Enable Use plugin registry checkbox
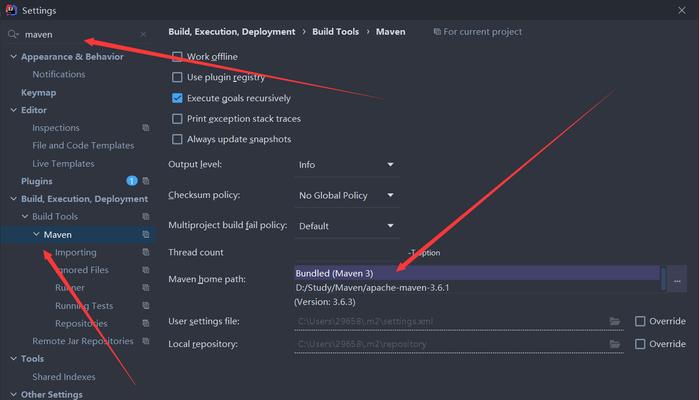This screenshot has height=400, width=699. click(177, 77)
